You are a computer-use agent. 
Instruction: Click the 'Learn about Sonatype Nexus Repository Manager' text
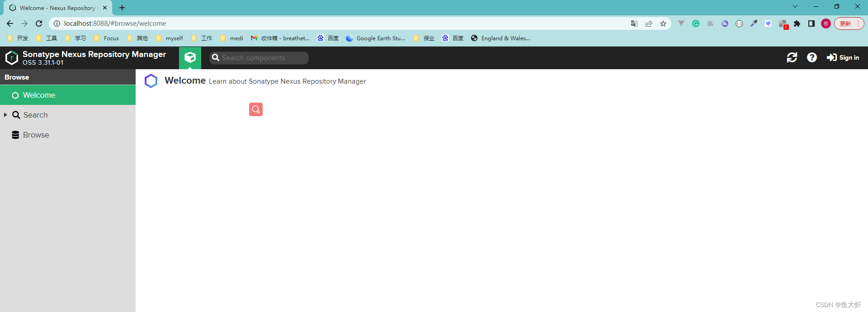tap(288, 81)
